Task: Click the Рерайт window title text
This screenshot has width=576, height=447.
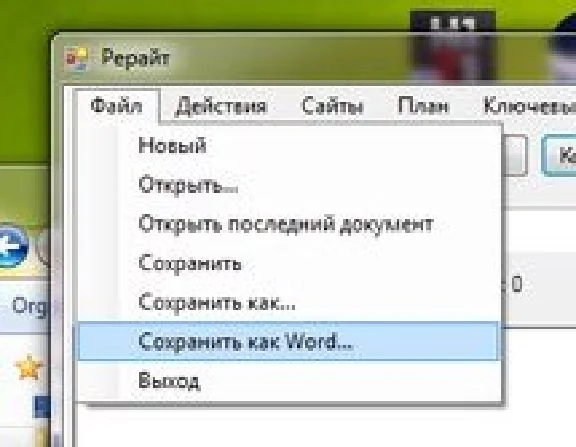Action: pyautogui.click(x=136, y=58)
